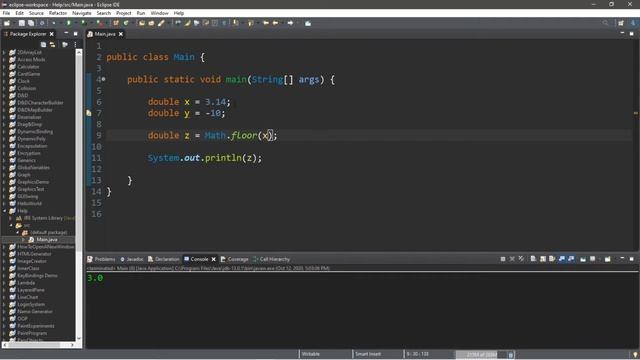
Task: Collapse main method fold marker at line 4
Action: tap(104, 79)
